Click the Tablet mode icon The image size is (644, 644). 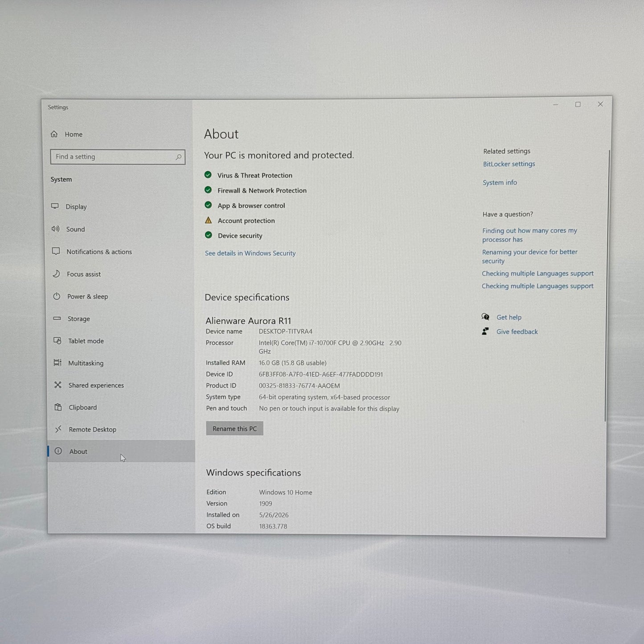pos(57,340)
